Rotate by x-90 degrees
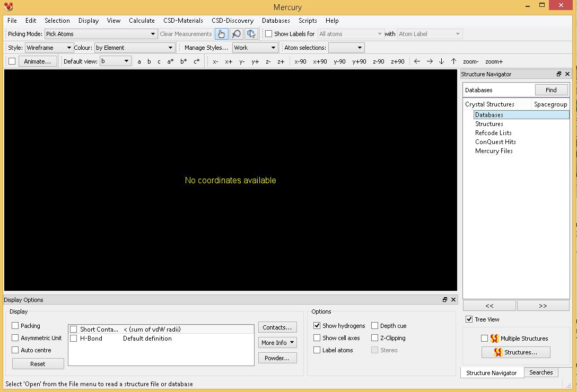This screenshot has height=392, width=577. (x=300, y=61)
